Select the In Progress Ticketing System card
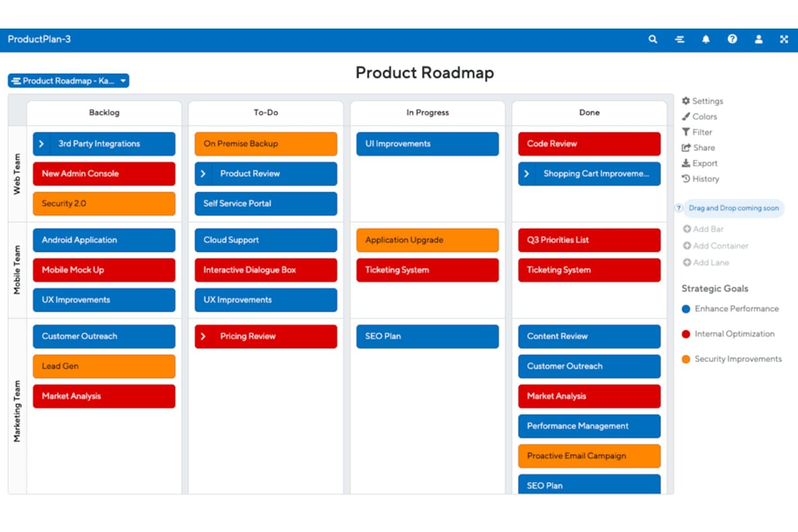798x532 pixels. point(428,270)
